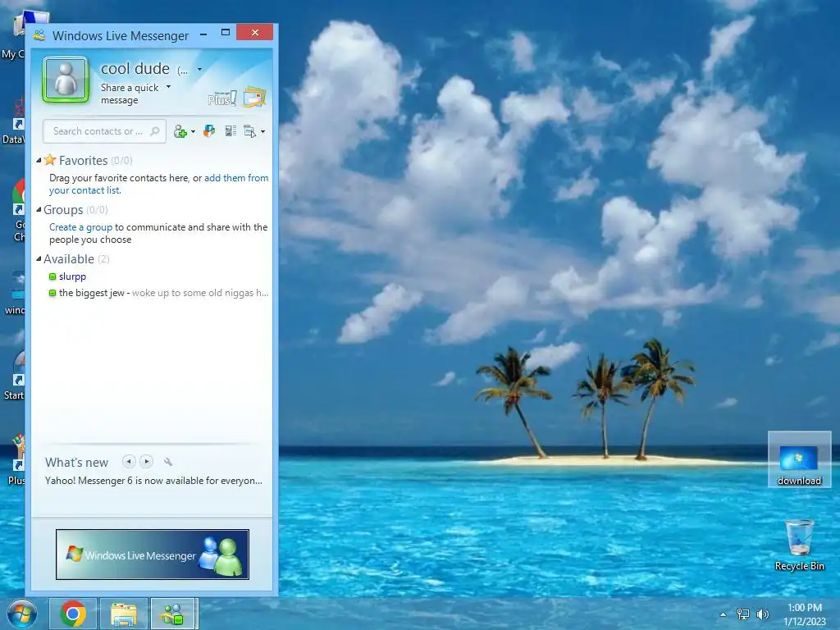Click the volume speaker tray icon
Screen dimensions: 840x630
tap(763, 614)
